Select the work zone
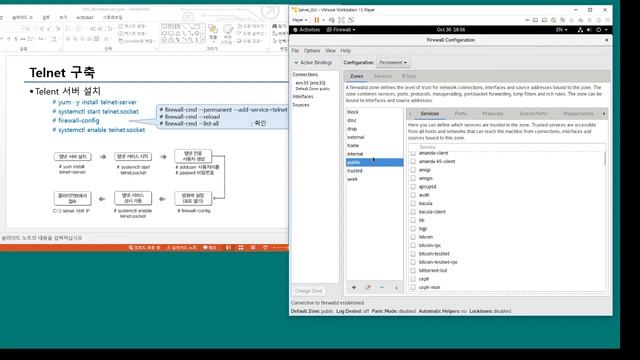The image size is (640, 360). click(374, 179)
